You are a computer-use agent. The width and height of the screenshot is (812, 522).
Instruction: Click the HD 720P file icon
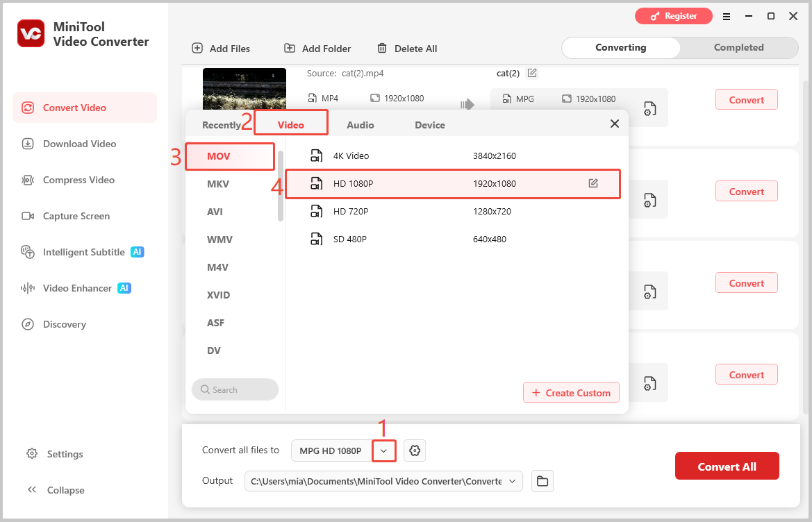[x=317, y=211]
